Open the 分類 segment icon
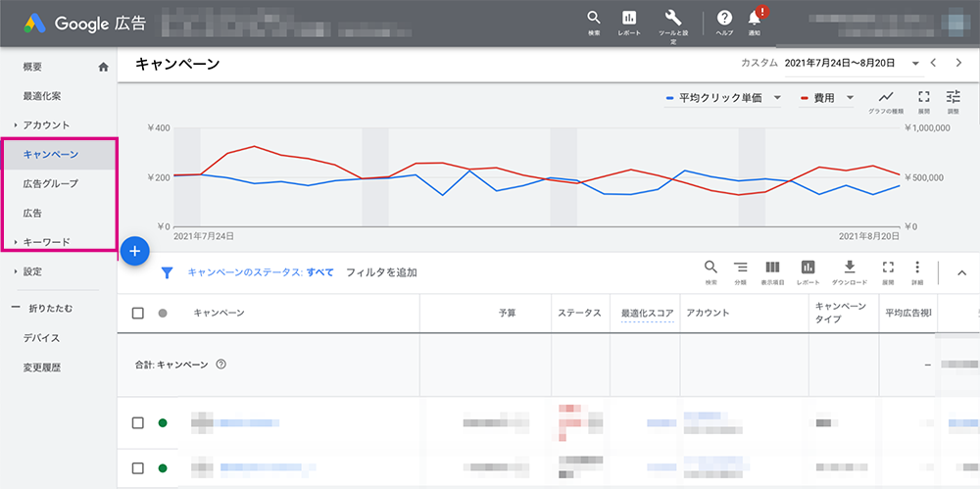This screenshot has width=980, height=489. tap(740, 268)
